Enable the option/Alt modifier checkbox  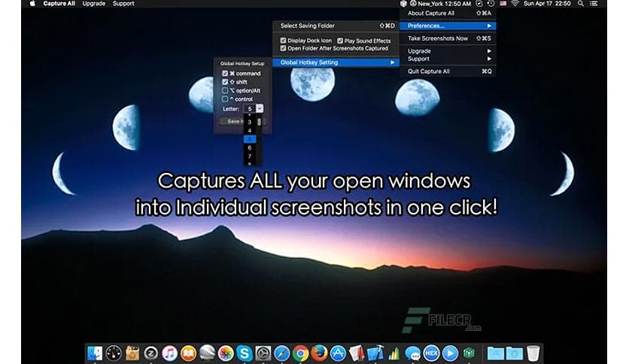225,90
